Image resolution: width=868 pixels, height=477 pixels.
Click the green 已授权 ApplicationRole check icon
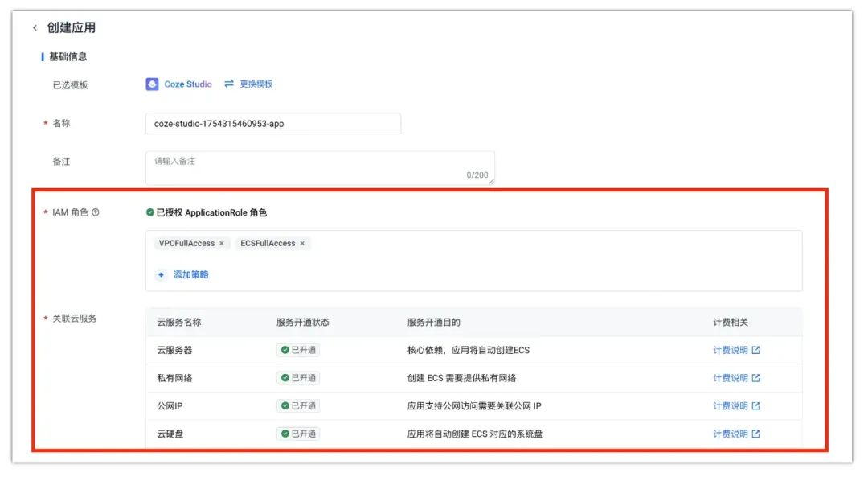click(x=149, y=213)
